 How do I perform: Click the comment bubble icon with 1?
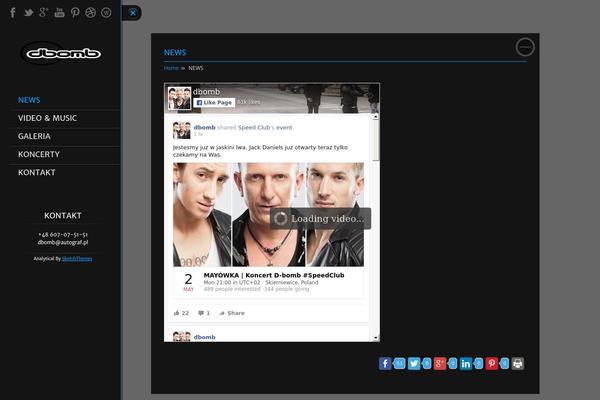[201, 313]
